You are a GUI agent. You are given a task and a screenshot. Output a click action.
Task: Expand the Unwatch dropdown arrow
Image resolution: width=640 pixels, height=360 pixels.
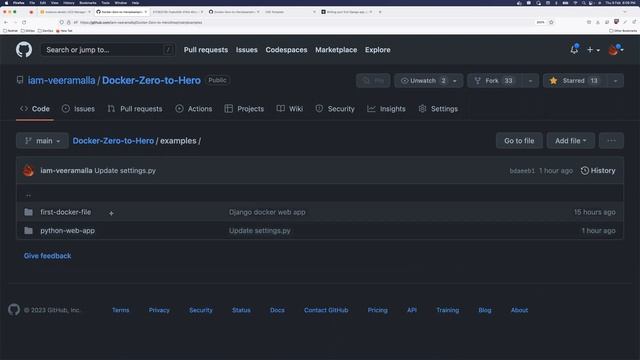click(455, 81)
